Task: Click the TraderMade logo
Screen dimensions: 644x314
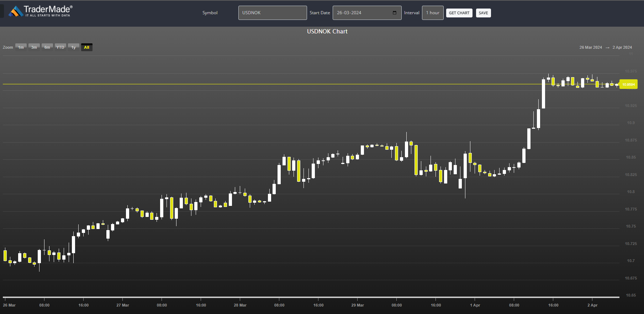Action: [41, 11]
